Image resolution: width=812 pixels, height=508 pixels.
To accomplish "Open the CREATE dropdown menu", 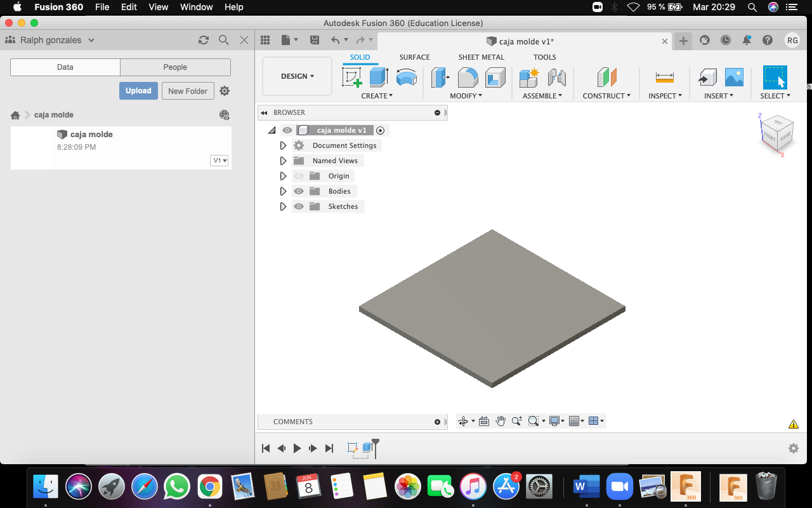I will (x=377, y=96).
